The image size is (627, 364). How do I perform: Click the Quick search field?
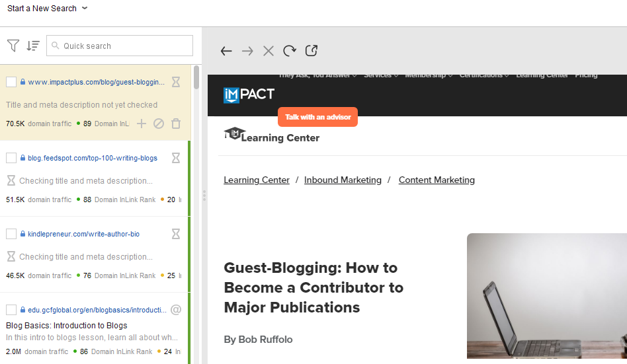point(120,46)
